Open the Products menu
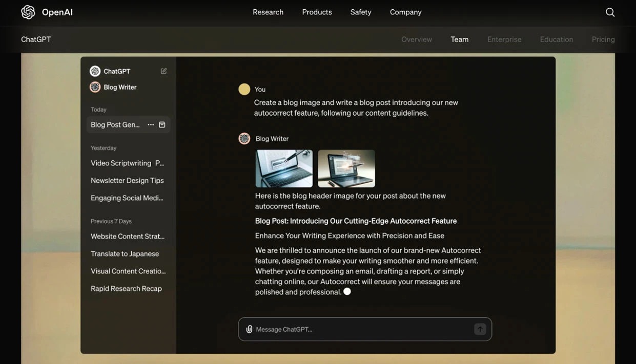This screenshot has width=636, height=364. [x=317, y=12]
